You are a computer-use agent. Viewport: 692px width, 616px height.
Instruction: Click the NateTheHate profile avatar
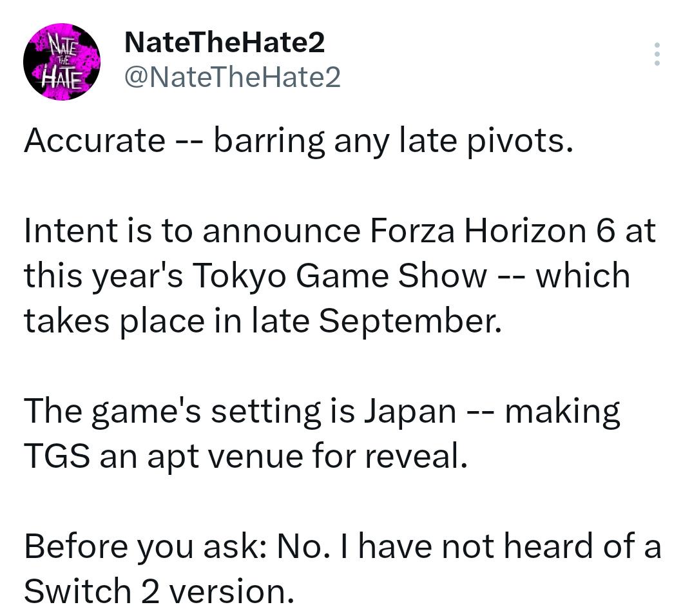click(62, 61)
